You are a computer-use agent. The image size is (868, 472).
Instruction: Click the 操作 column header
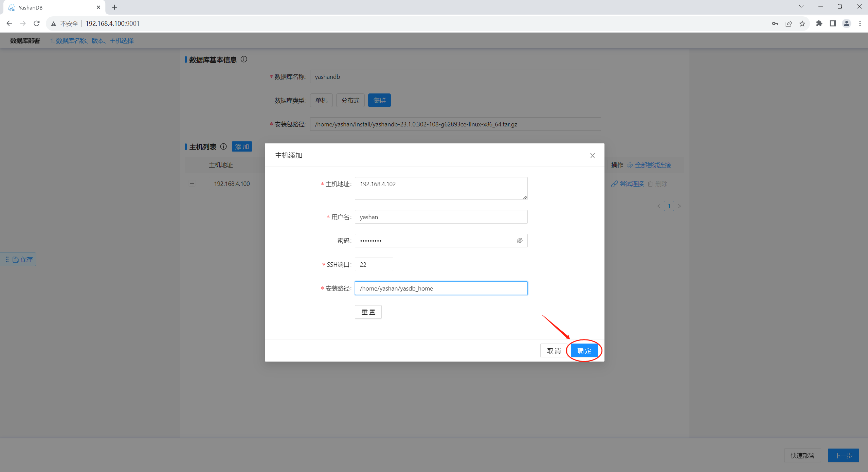click(x=617, y=165)
